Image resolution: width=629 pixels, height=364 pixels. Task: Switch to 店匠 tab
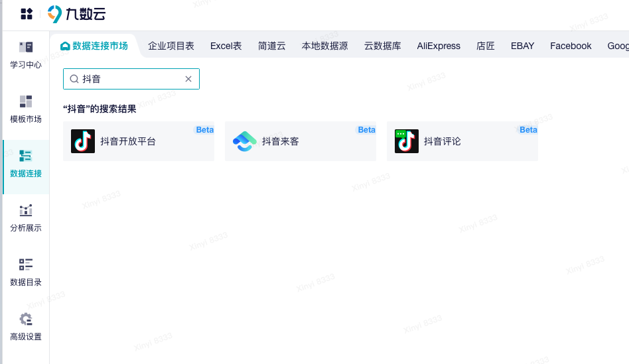tap(486, 46)
